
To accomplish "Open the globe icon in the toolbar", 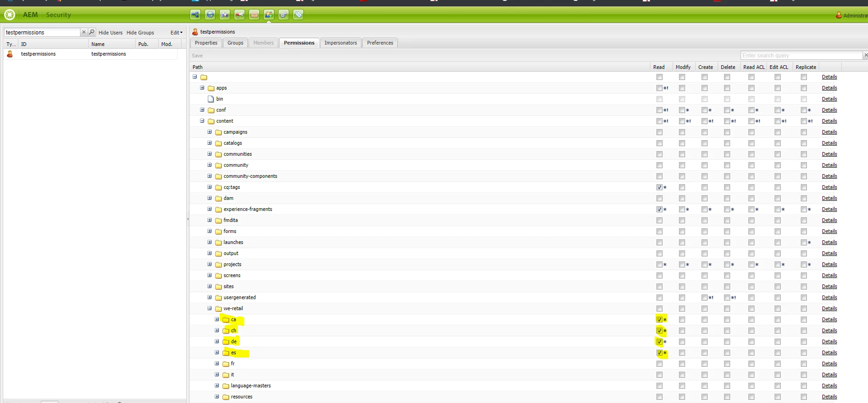I will [x=210, y=15].
